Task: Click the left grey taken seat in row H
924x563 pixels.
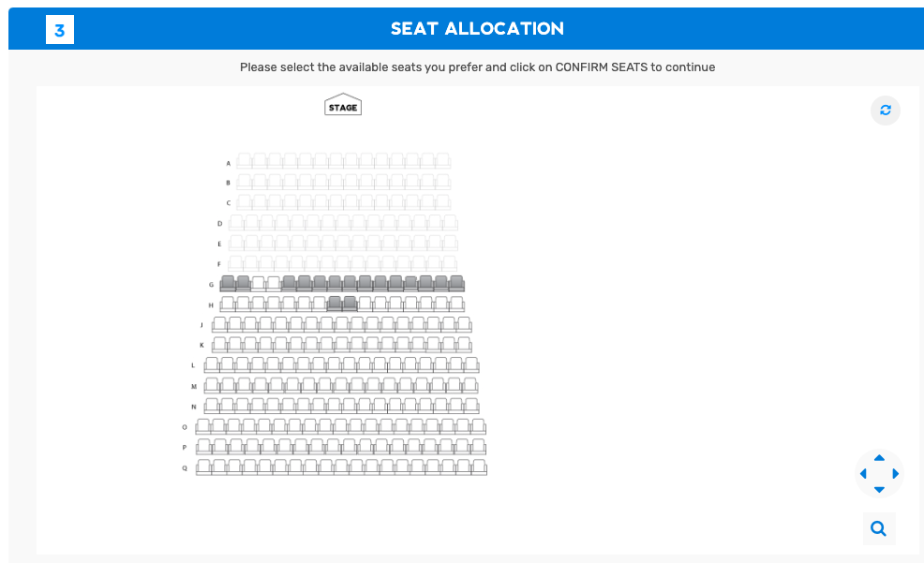Action: [x=335, y=304]
